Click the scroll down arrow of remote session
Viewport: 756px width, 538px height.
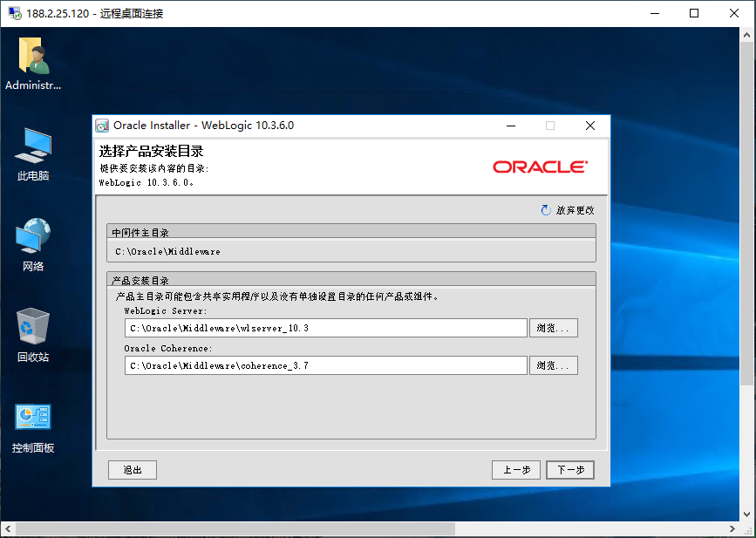(746, 514)
